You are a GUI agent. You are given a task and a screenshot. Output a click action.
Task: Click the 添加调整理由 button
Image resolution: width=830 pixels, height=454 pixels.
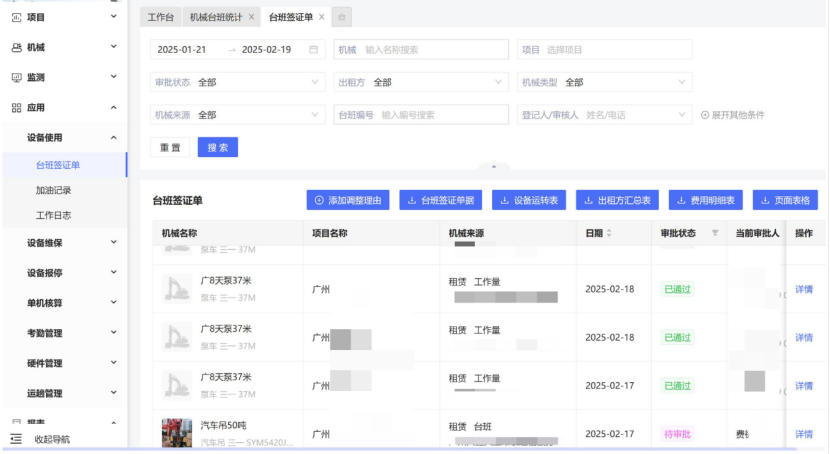[348, 201]
